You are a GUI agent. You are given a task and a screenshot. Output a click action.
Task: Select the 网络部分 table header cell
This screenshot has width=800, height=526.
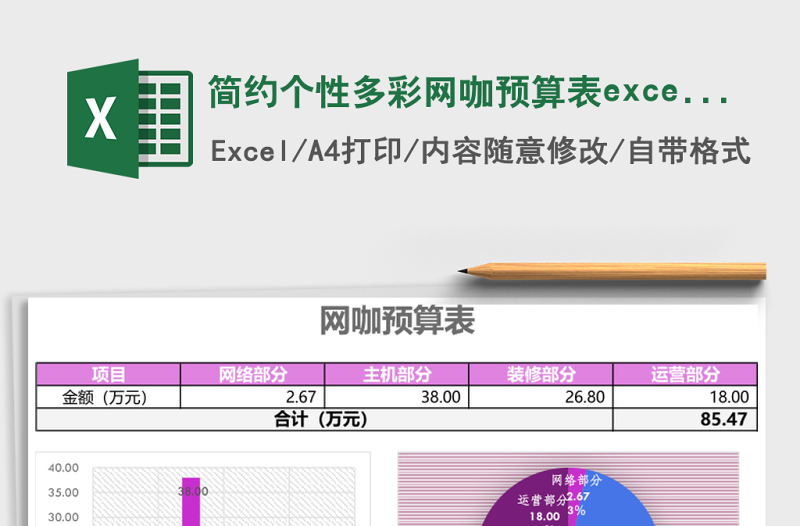[252, 375]
